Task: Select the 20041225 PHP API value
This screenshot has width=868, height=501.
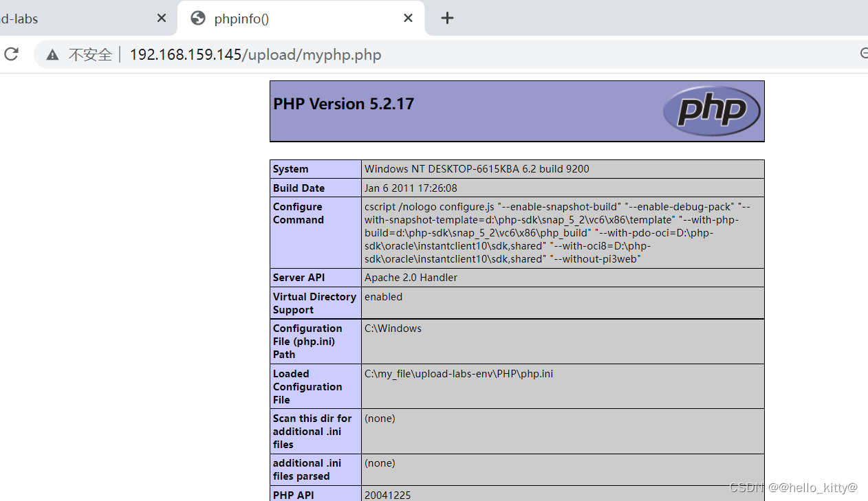Action: coord(387,495)
